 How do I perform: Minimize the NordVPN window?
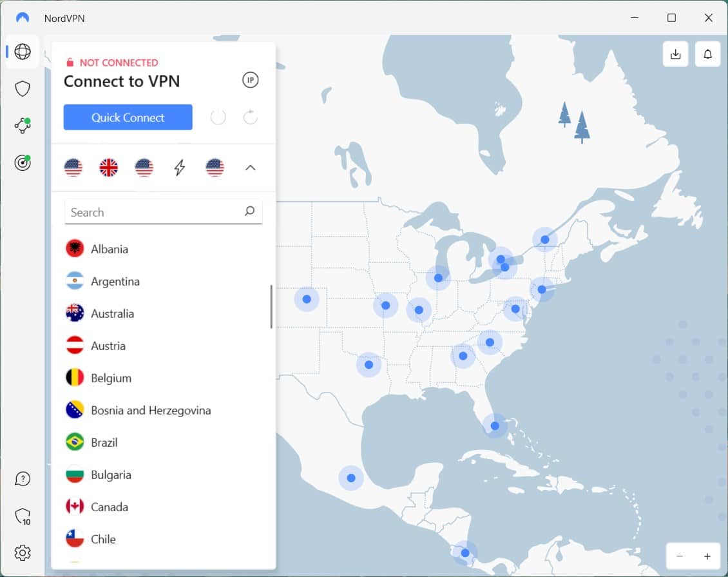point(635,17)
